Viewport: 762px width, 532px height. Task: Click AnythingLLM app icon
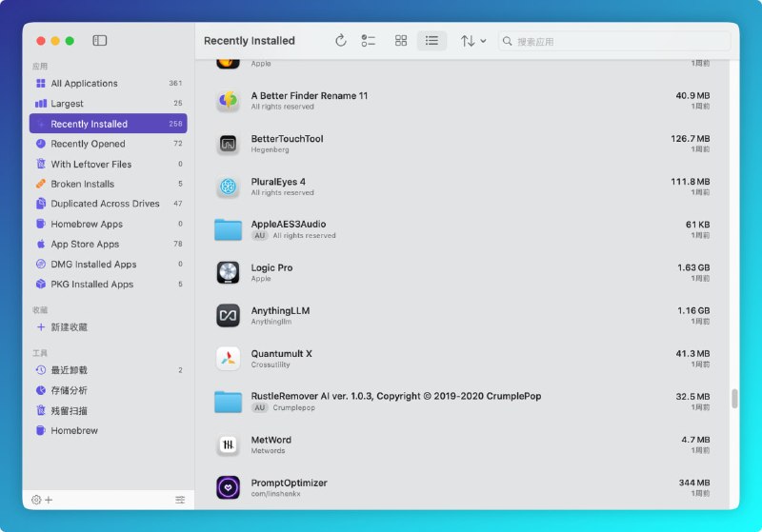pyautogui.click(x=228, y=316)
